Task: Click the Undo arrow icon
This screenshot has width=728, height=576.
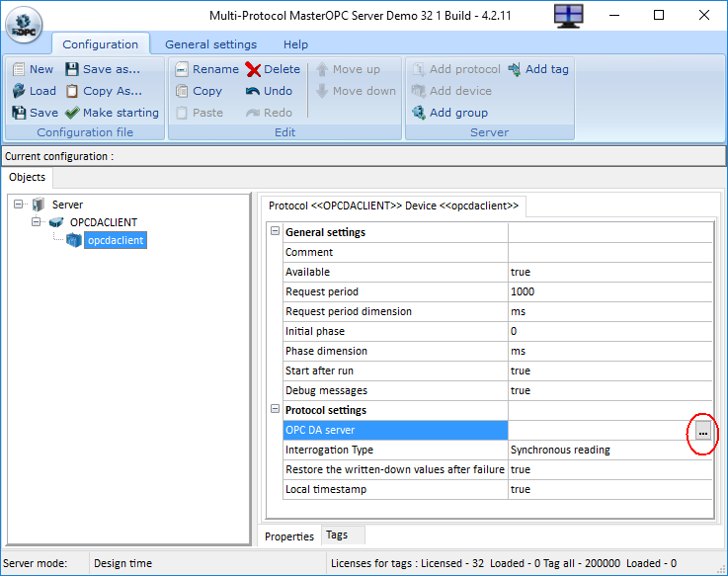Action: pyautogui.click(x=253, y=91)
